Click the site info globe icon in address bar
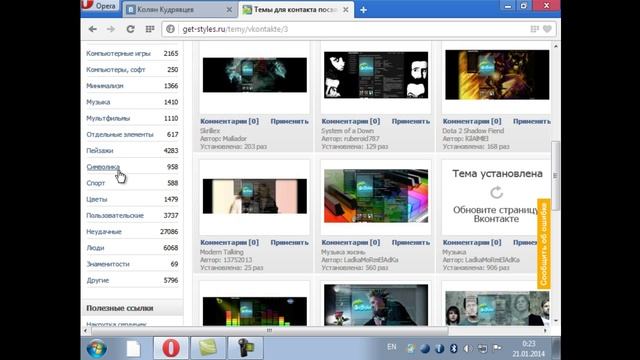This screenshot has height=360, width=640. pos(171,29)
